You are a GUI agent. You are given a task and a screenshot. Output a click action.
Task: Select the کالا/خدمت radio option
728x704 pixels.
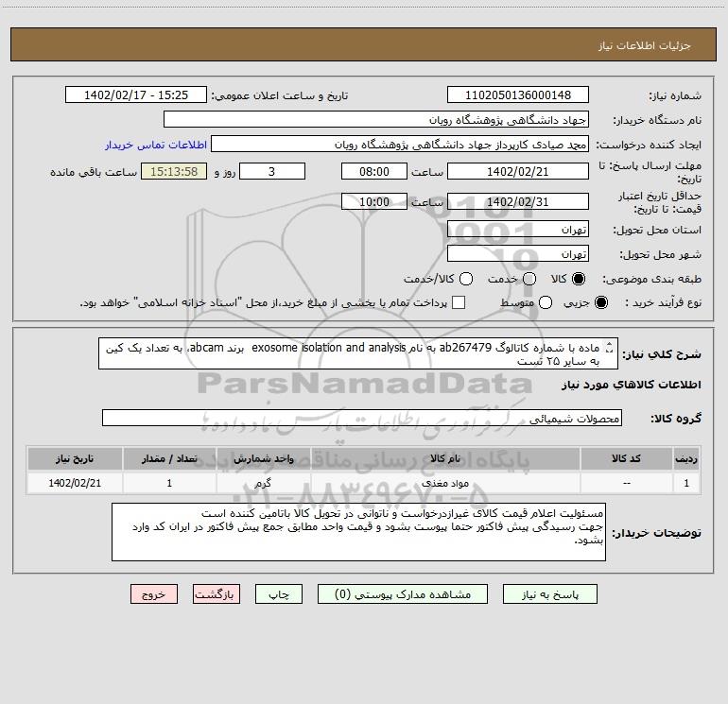coord(466,279)
